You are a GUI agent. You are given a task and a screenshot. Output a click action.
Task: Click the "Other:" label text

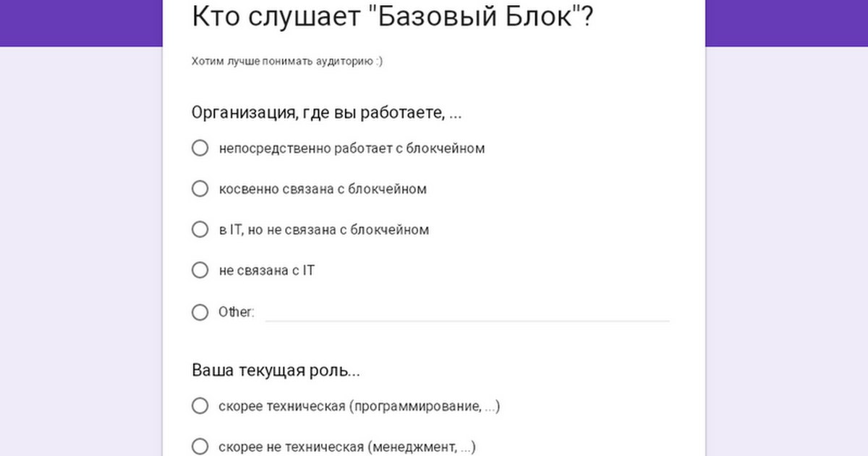pyautogui.click(x=236, y=313)
